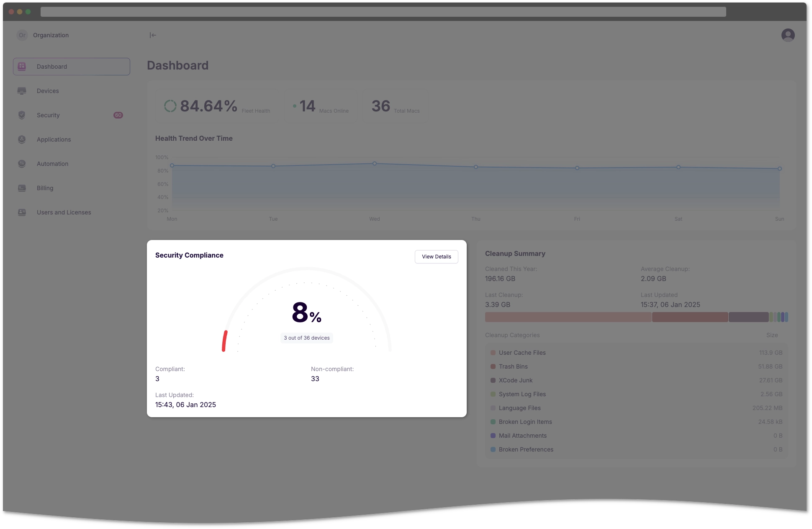Click the collapse sidebar toggle button
812x529 pixels.
pyautogui.click(x=153, y=35)
